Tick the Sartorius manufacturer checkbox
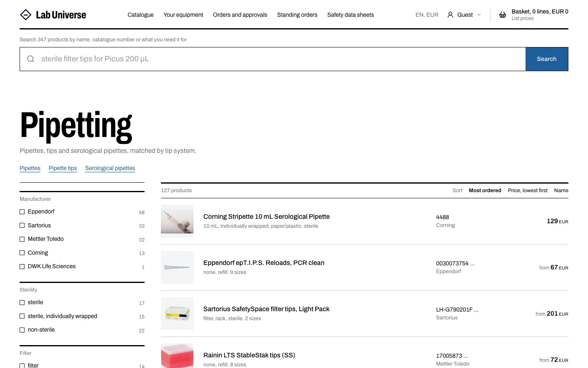588x368 pixels. pyautogui.click(x=22, y=225)
